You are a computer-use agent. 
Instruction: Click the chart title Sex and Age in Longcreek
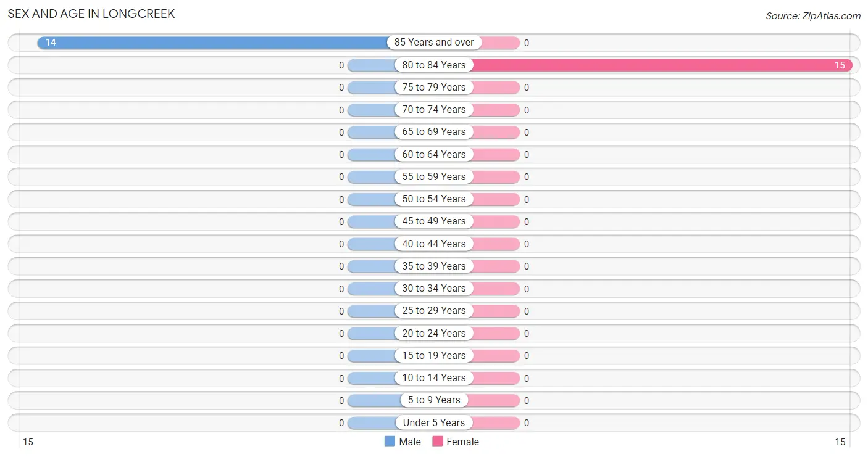point(91,14)
